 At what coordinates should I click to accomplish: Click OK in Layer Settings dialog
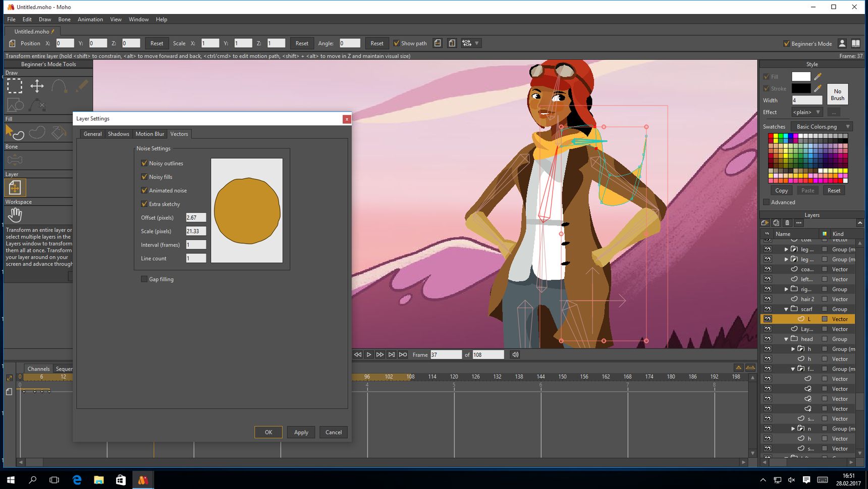(268, 432)
